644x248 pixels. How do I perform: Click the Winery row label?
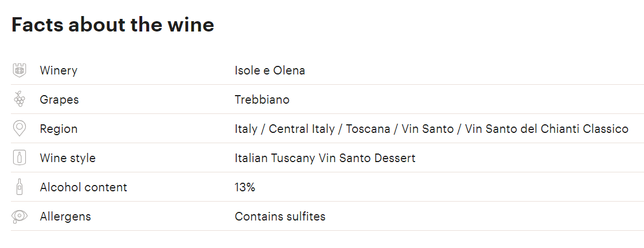(x=58, y=70)
